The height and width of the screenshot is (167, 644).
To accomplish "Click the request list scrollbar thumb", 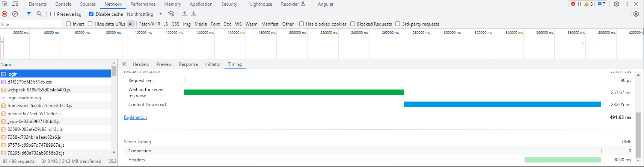I will tap(114, 71).
